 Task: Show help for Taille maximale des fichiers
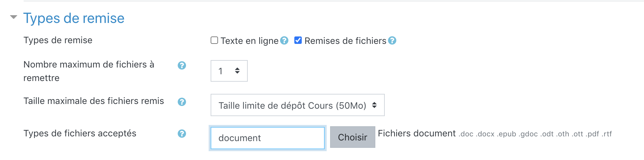pos(182,102)
